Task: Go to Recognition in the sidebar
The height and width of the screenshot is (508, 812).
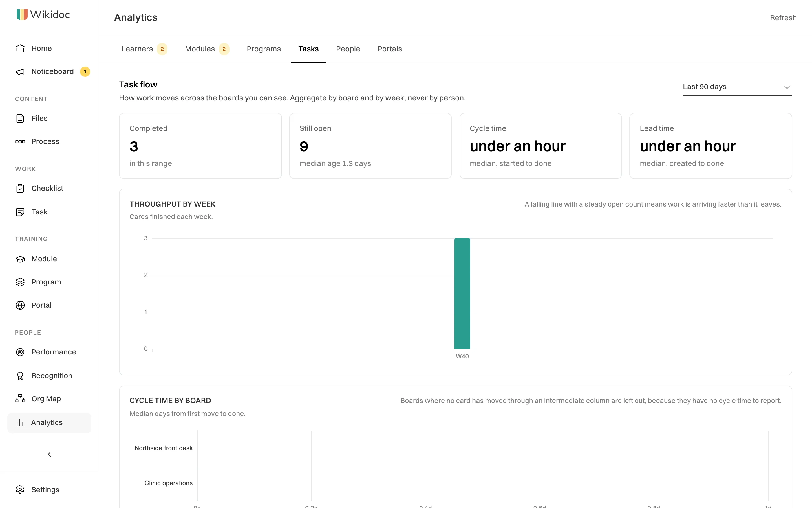Action: pyautogui.click(x=49, y=376)
